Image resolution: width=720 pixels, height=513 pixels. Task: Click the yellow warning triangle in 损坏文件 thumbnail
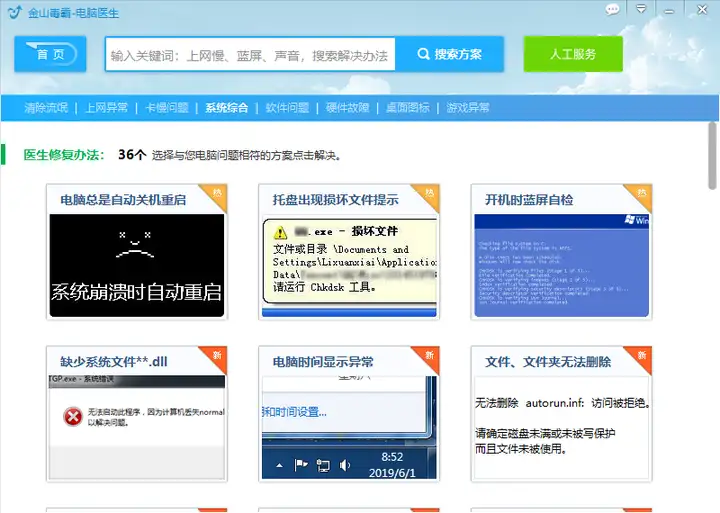click(x=280, y=232)
